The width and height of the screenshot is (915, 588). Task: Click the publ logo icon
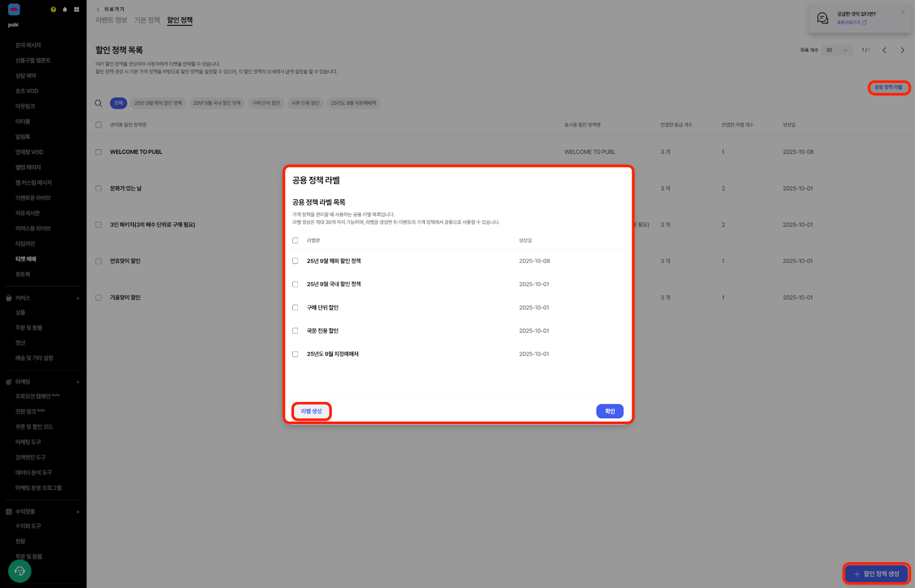click(14, 10)
